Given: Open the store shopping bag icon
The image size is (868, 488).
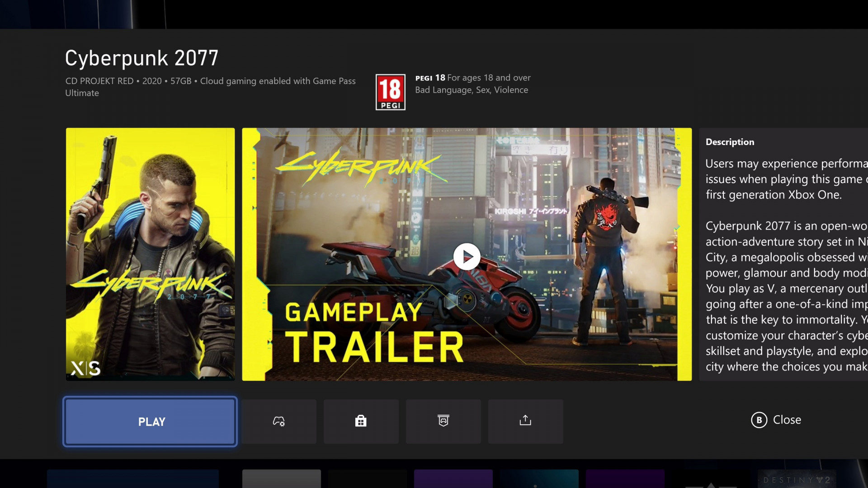Looking at the screenshot, I should [x=361, y=421].
